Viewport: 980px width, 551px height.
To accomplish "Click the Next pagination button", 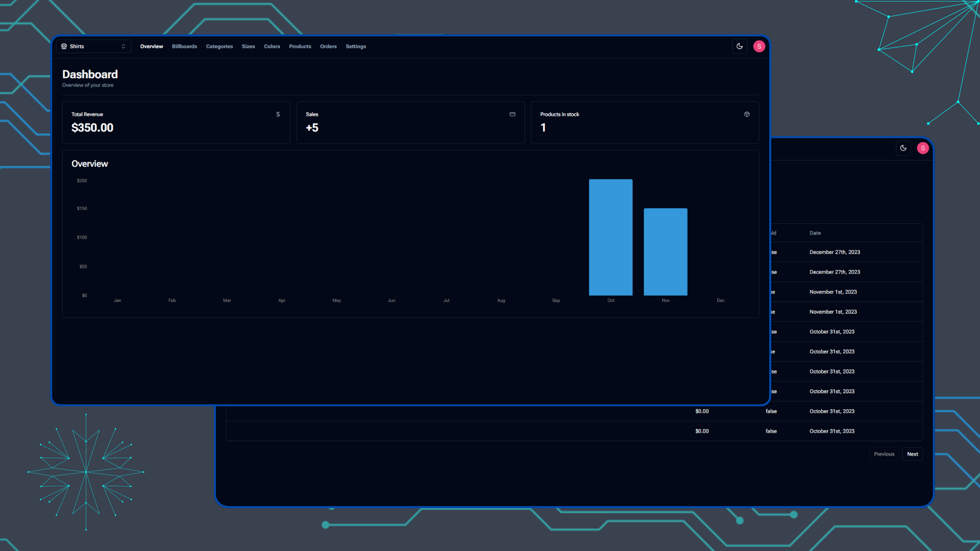I will coord(912,454).
